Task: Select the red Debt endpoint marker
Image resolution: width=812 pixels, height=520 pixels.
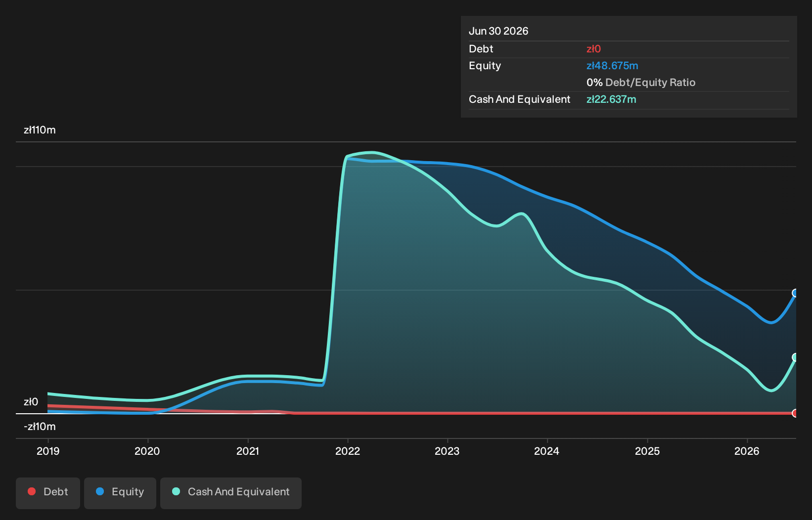Action: 795,413
